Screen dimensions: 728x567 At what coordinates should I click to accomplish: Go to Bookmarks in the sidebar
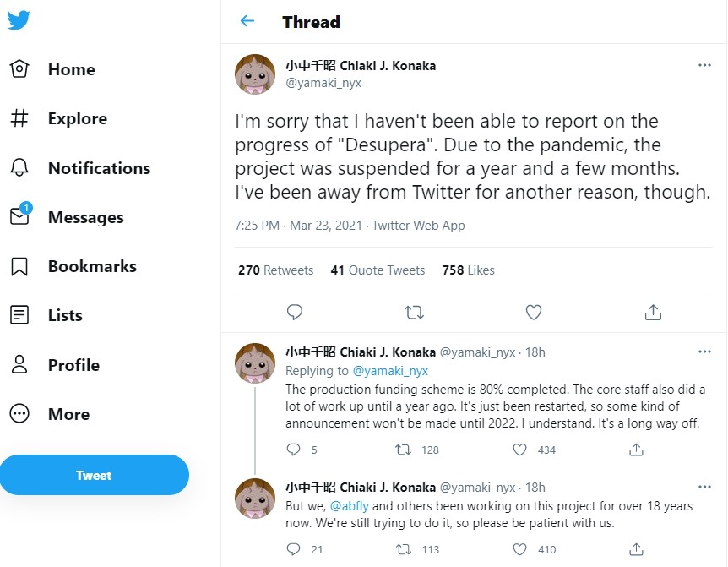point(73,266)
